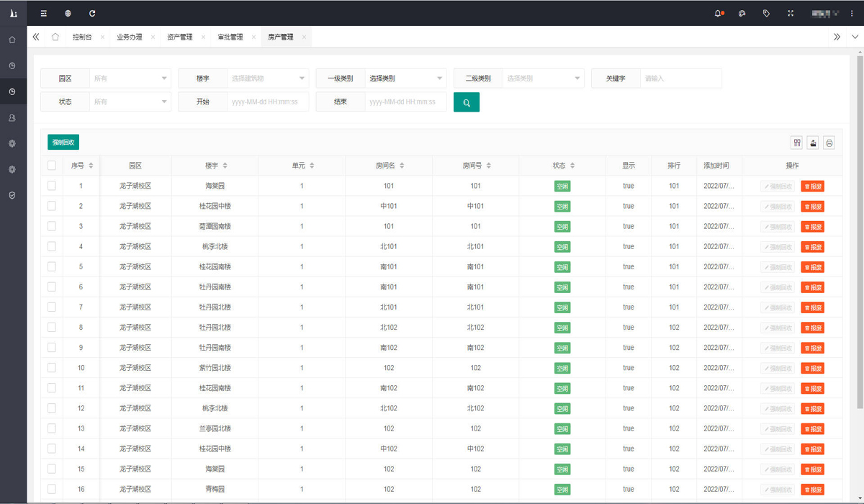Click the 报废 button for row 3
Screen dimensions: 864x504
(812, 227)
